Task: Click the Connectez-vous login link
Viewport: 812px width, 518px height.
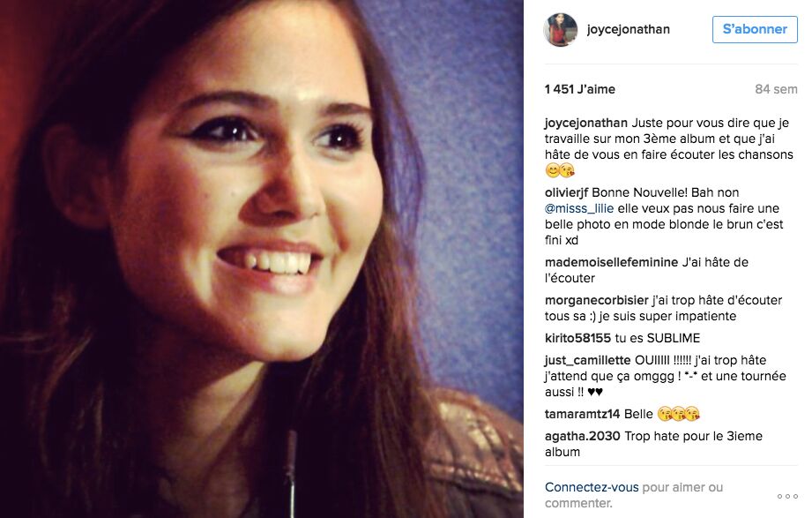Action: coord(592,487)
